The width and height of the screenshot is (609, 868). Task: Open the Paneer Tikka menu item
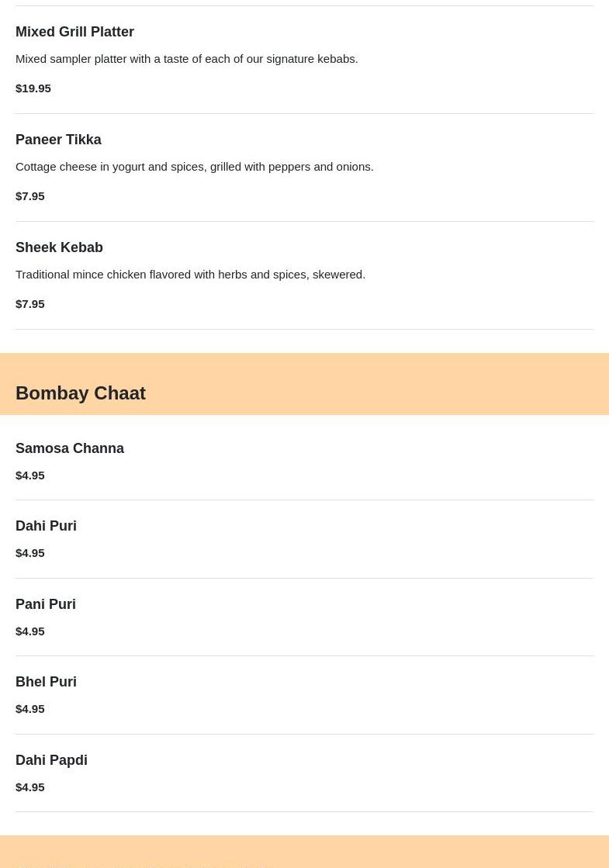tap(58, 140)
